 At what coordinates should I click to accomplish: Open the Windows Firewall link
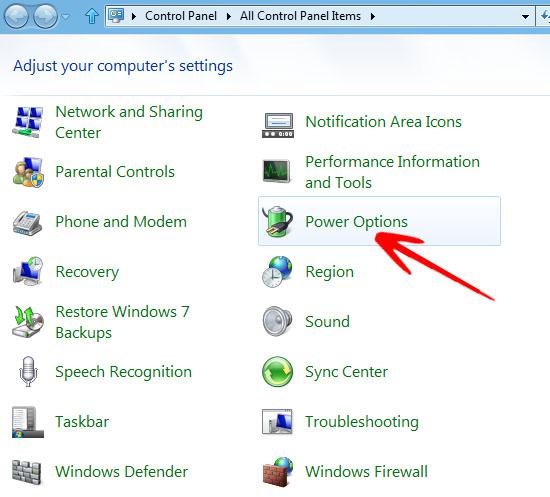point(367,472)
